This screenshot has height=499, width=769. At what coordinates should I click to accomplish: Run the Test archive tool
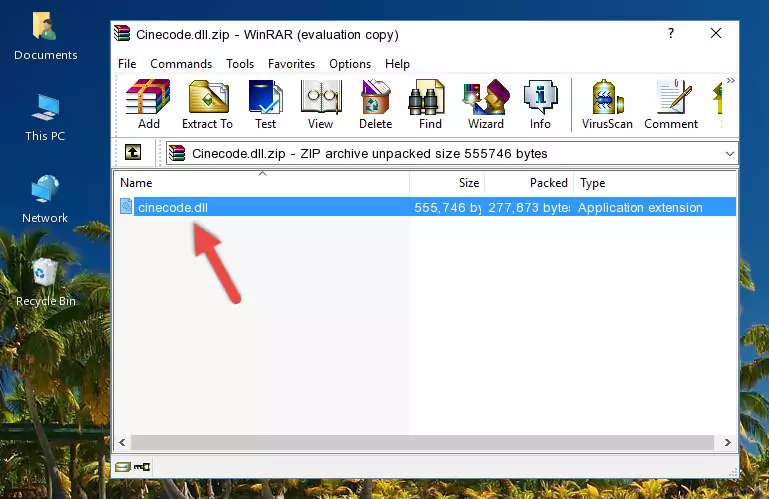265,104
